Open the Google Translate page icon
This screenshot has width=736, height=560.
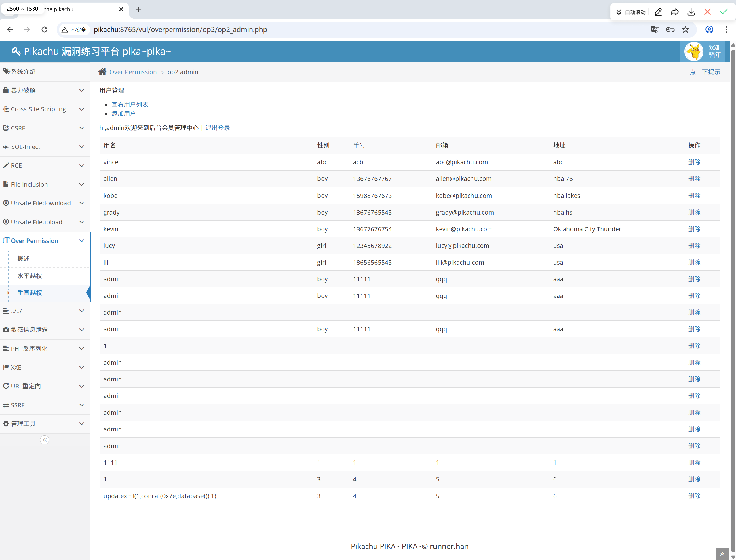coord(655,30)
